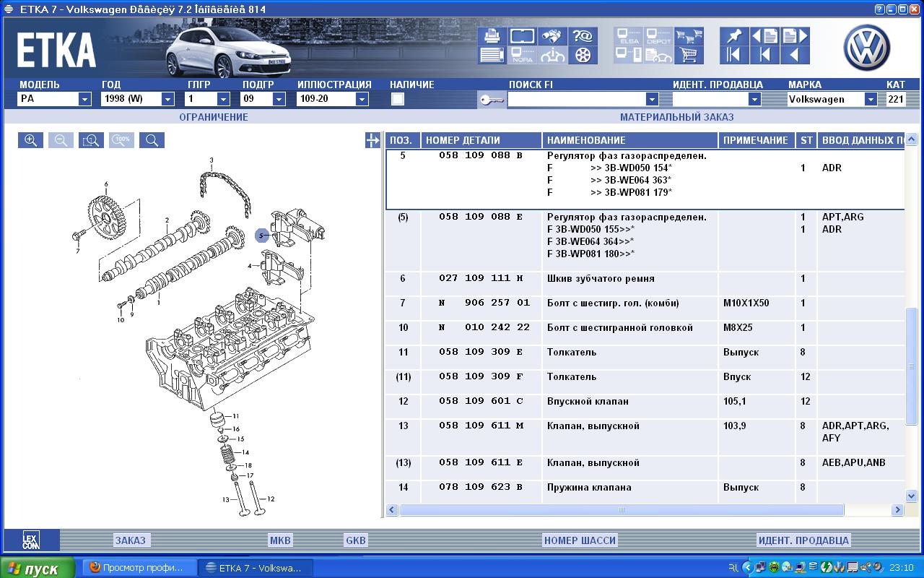Open the МАРКА Volkswagen dropdown
This screenshot has height=578, width=924.
(870, 100)
